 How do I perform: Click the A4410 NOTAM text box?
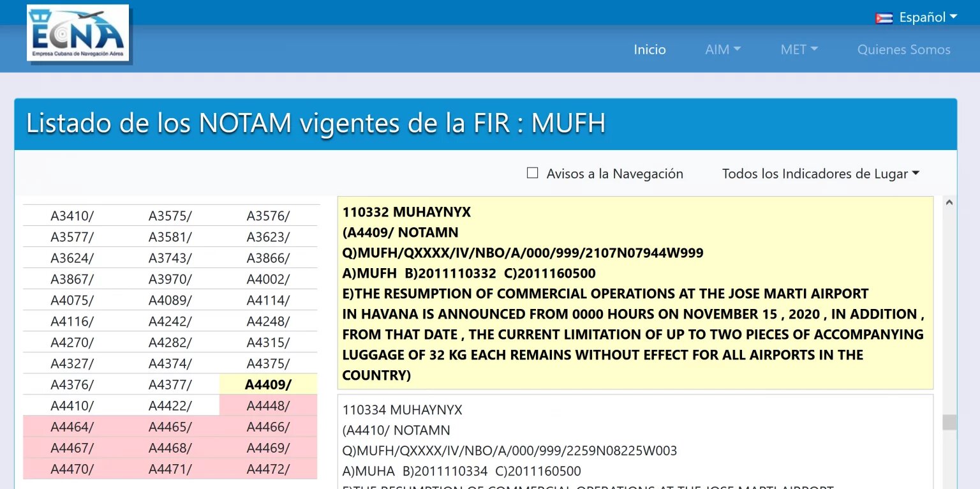[x=635, y=440]
